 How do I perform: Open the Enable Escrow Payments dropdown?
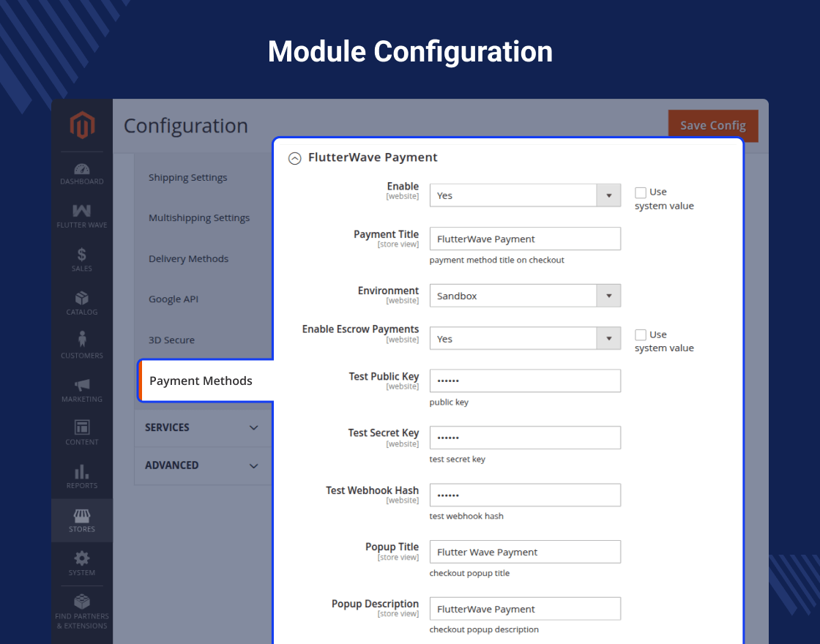pyautogui.click(x=525, y=339)
